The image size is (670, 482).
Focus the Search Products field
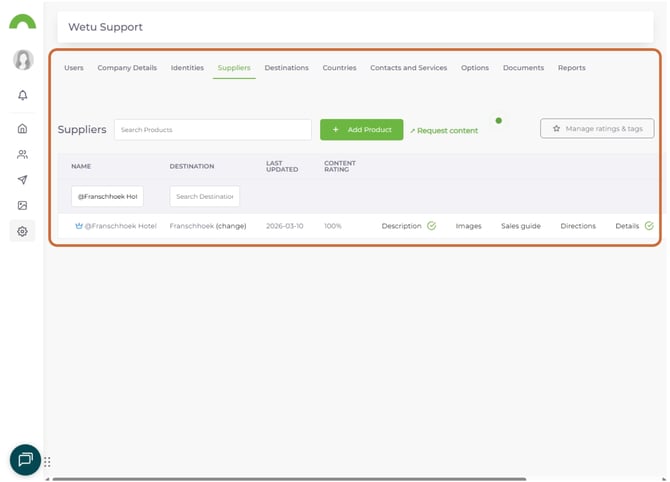212,130
